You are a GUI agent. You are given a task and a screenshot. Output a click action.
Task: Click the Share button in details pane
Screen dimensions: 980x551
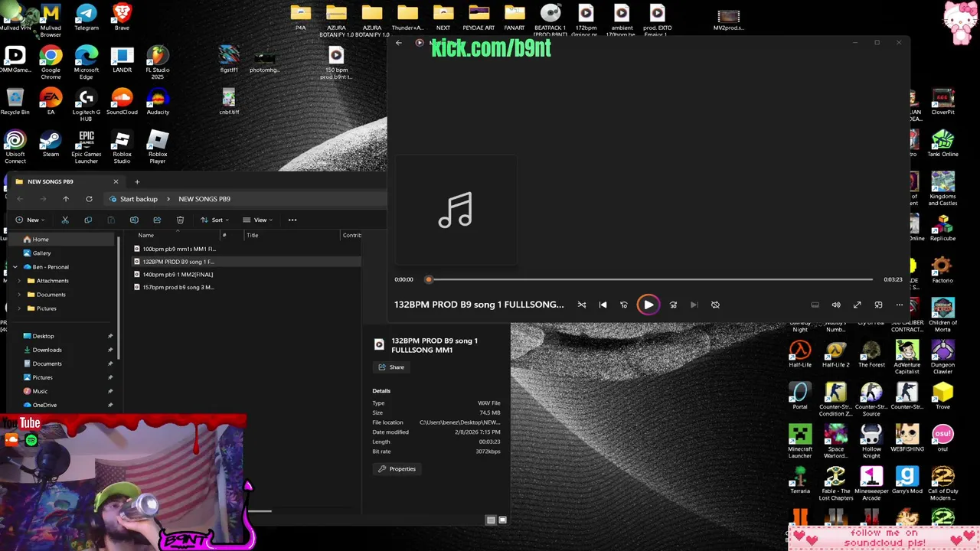pos(391,367)
